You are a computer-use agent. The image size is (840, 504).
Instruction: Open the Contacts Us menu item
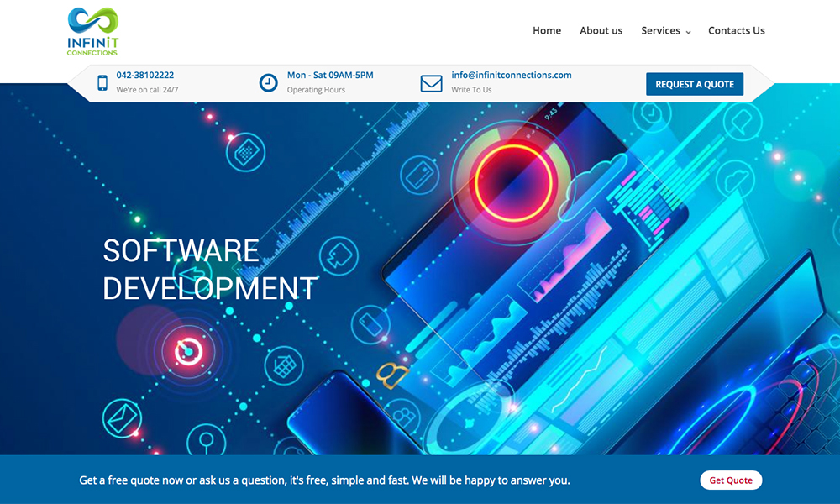[736, 30]
